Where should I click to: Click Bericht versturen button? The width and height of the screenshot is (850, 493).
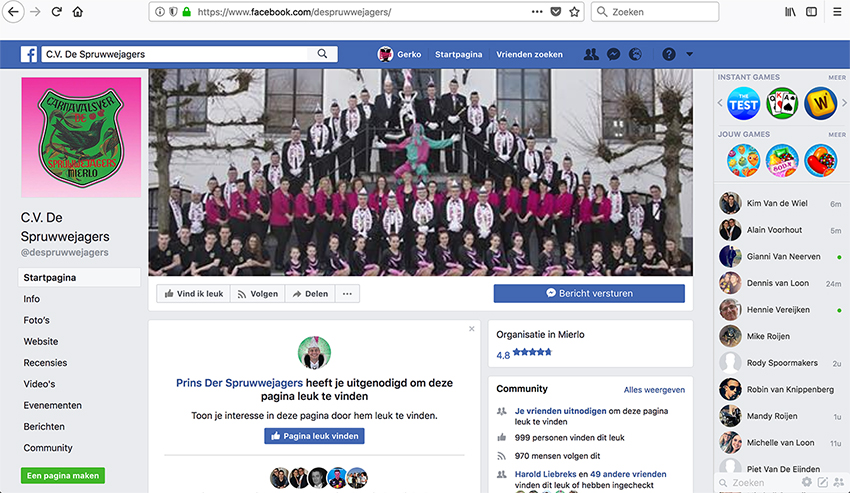589,293
